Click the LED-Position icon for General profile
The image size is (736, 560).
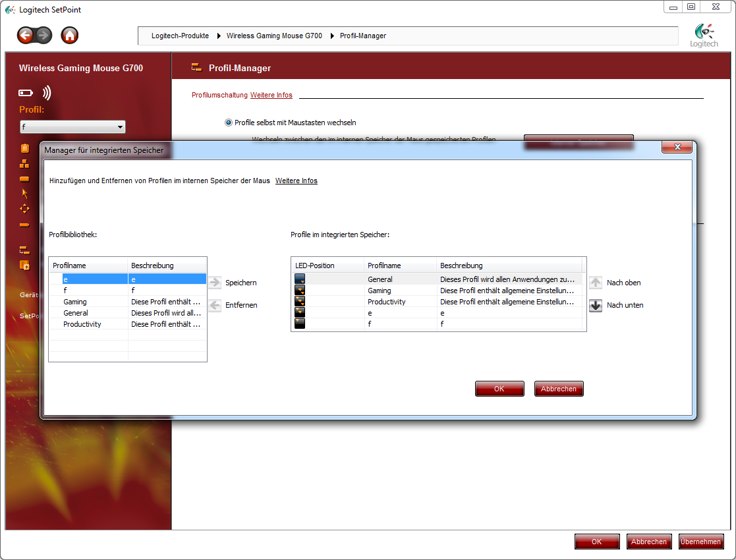[300, 279]
